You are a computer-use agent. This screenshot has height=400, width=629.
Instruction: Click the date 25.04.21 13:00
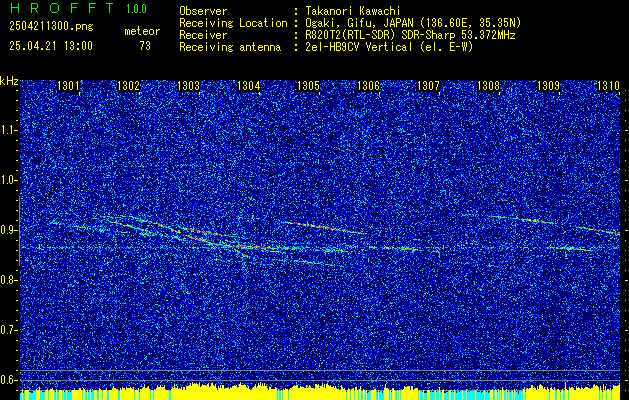click(51, 46)
